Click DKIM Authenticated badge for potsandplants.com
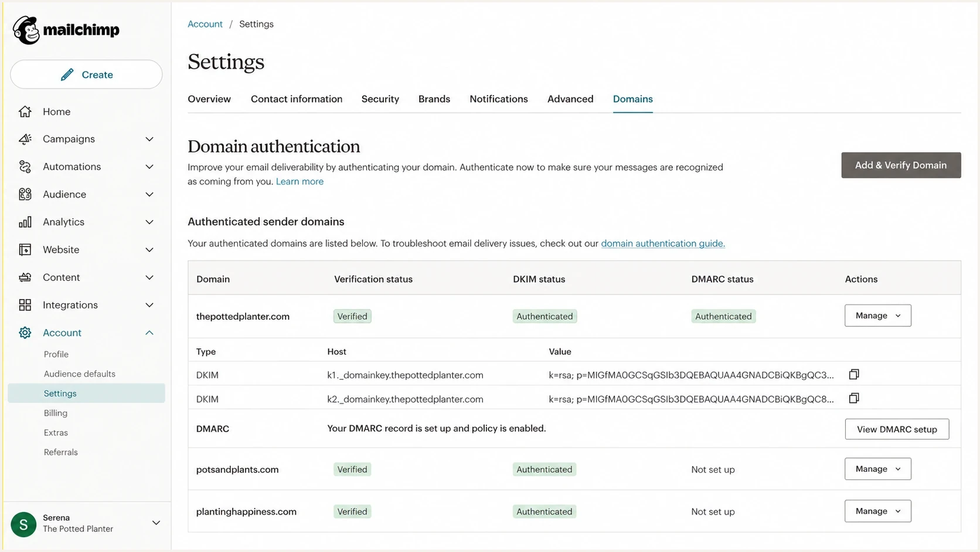980x552 pixels. (x=545, y=469)
